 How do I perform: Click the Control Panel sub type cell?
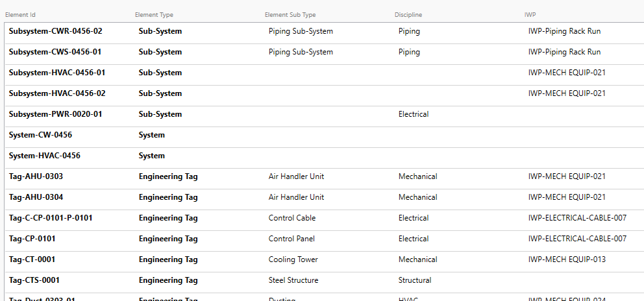[291, 239]
